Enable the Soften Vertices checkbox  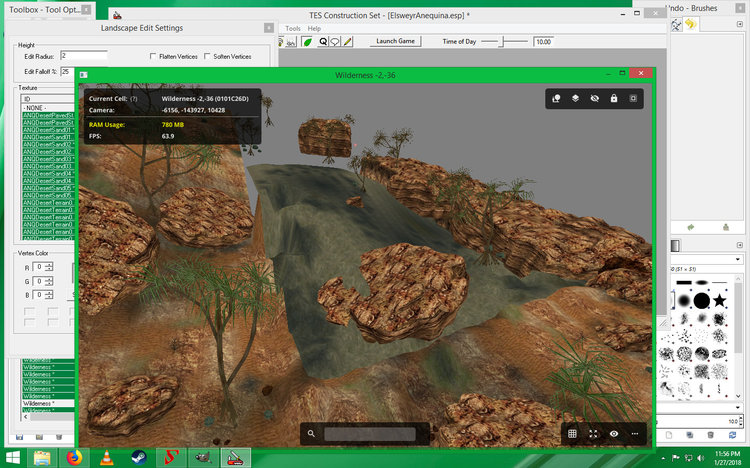(x=207, y=56)
